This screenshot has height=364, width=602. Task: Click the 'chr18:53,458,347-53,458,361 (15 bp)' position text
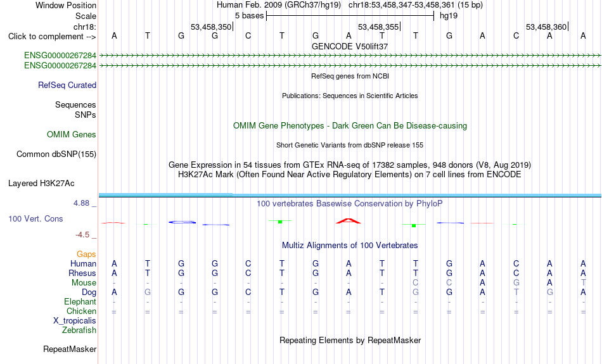pos(416,5)
